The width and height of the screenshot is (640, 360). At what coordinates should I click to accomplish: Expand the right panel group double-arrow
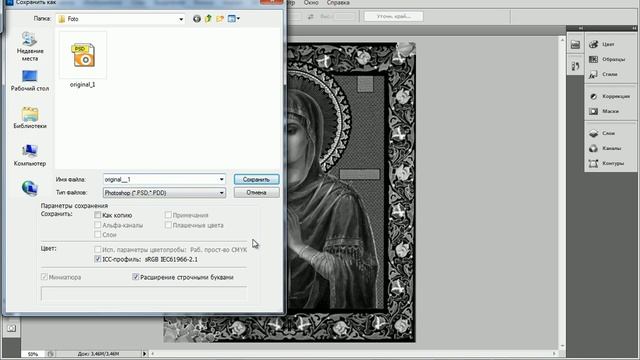pyautogui.click(x=634, y=28)
